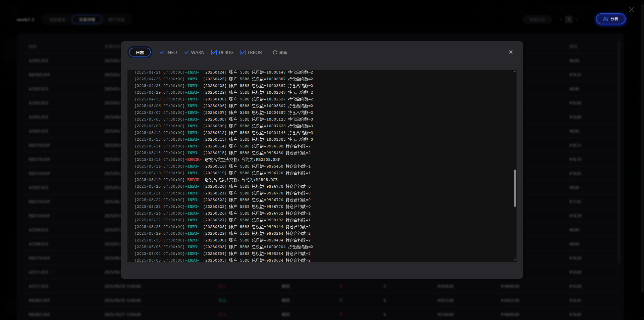The width and height of the screenshot is (644, 320).
Task: Select the highlighted tab beside week2-2
Action: pyautogui.click(x=87, y=19)
